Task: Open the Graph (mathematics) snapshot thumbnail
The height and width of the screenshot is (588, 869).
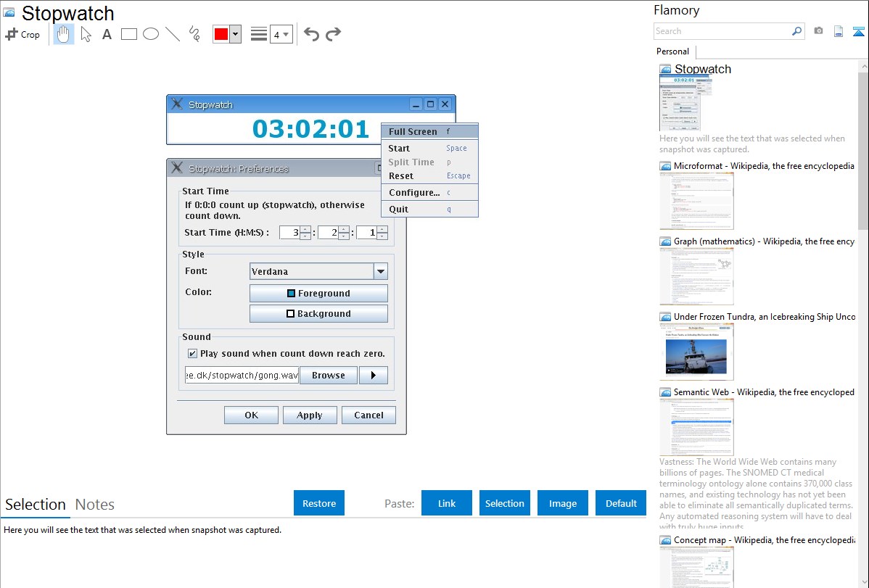Action: coord(696,276)
